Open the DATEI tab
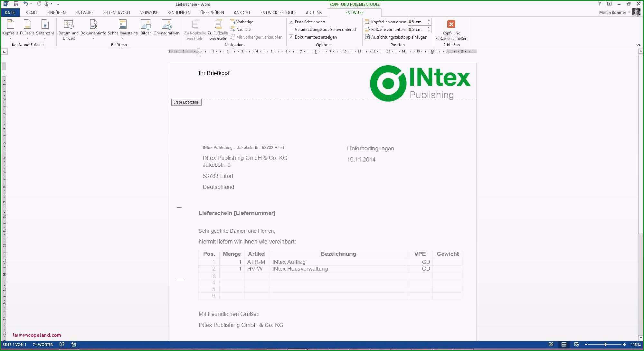Image resolution: width=644 pixels, height=351 pixels. pyautogui.click(x=10, y=13)
